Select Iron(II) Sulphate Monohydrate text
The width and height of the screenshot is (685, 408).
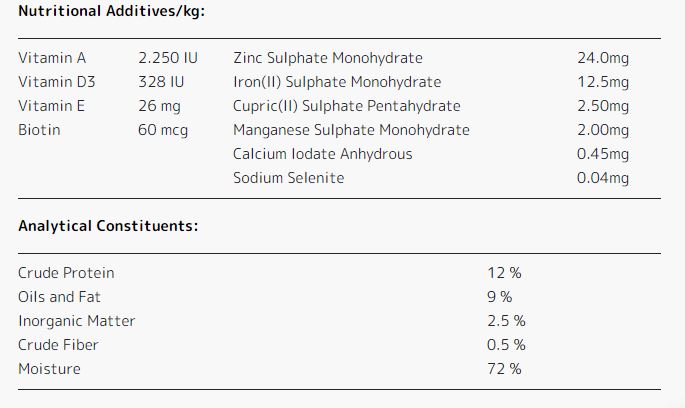pyautogui.click(x=337, y=82)
